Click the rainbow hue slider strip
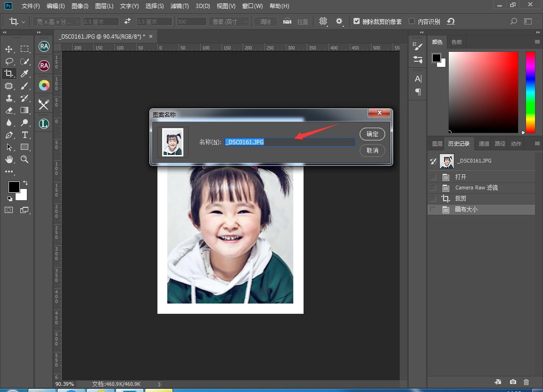The width and height of the screenshot is (543, 392). point(530,92)
